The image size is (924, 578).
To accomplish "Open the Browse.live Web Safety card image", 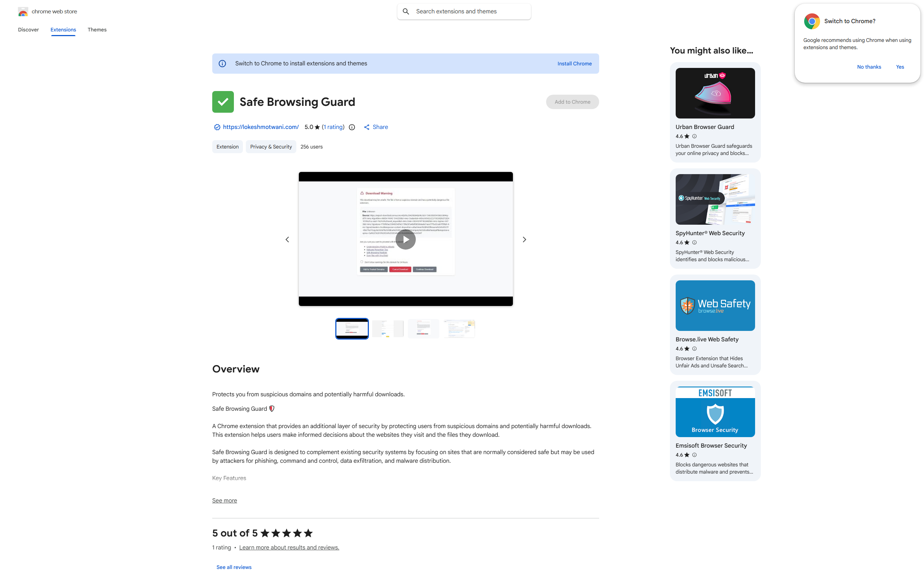I will pyautogui.click(x=715, y=306).
